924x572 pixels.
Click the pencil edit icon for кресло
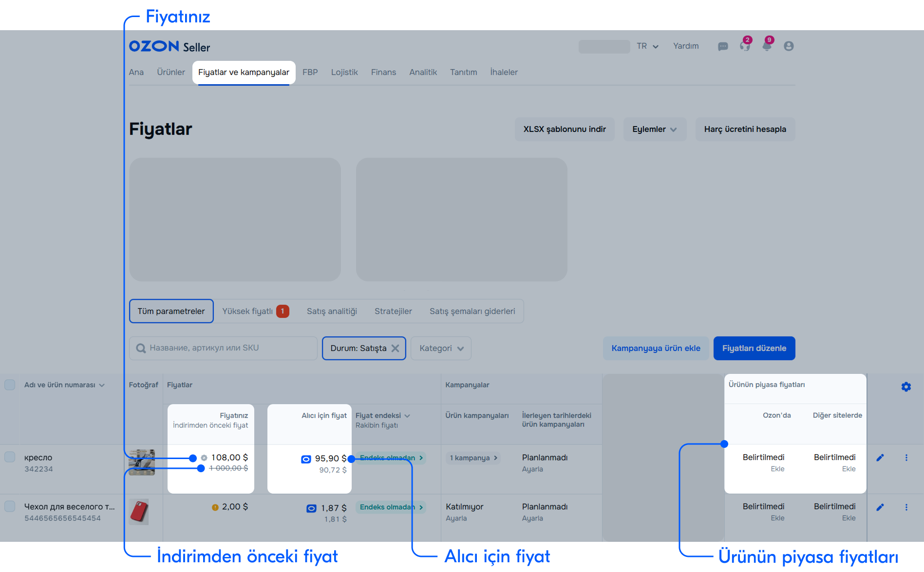click(x=880, y=458)
